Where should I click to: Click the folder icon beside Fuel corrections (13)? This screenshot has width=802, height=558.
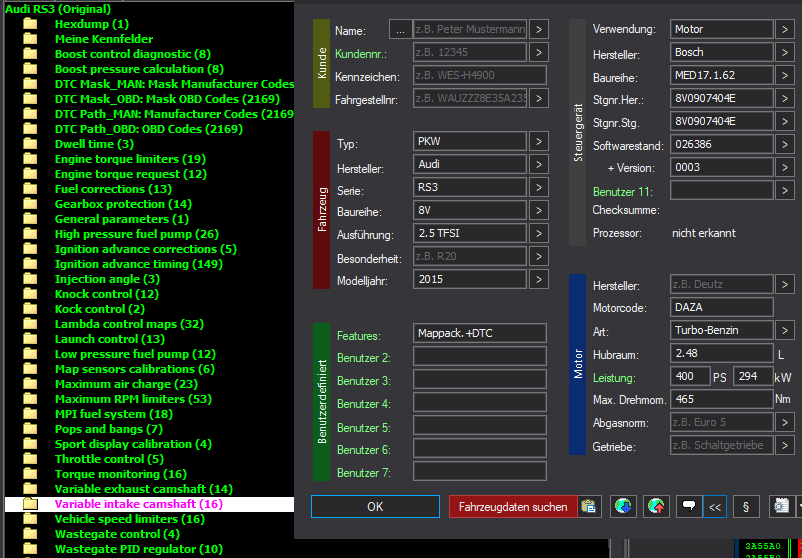(31, 189)
